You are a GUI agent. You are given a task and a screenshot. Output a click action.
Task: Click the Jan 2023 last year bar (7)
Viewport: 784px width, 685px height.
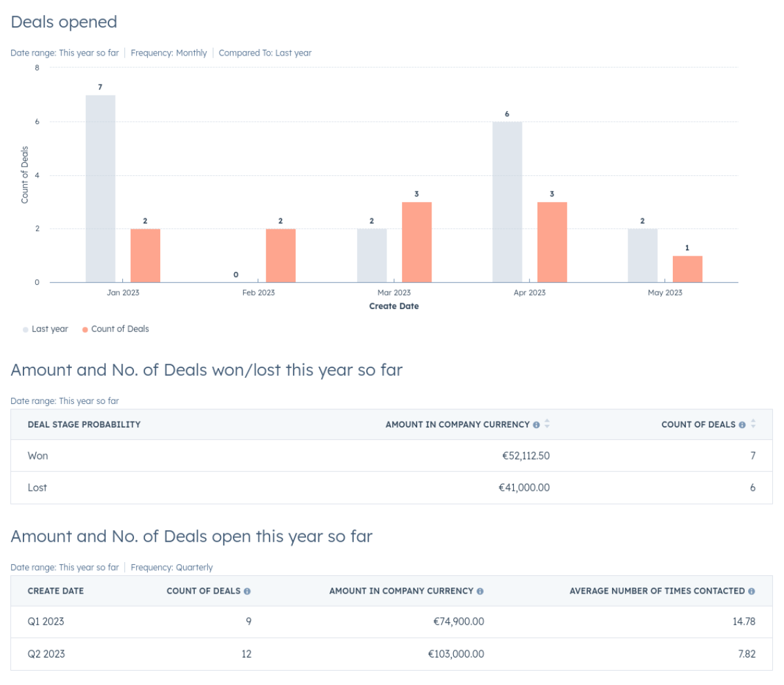point(101,189)
